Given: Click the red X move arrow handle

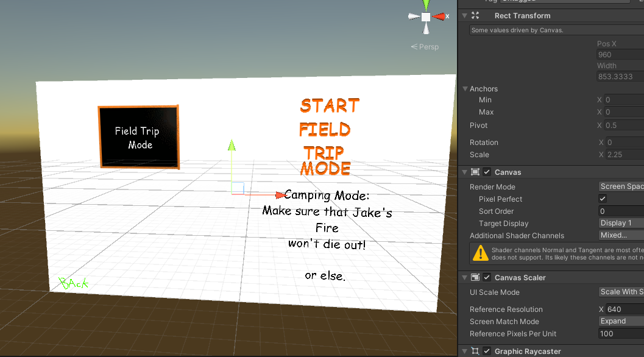Looking at the screenshot, I should tap(280, 195).
